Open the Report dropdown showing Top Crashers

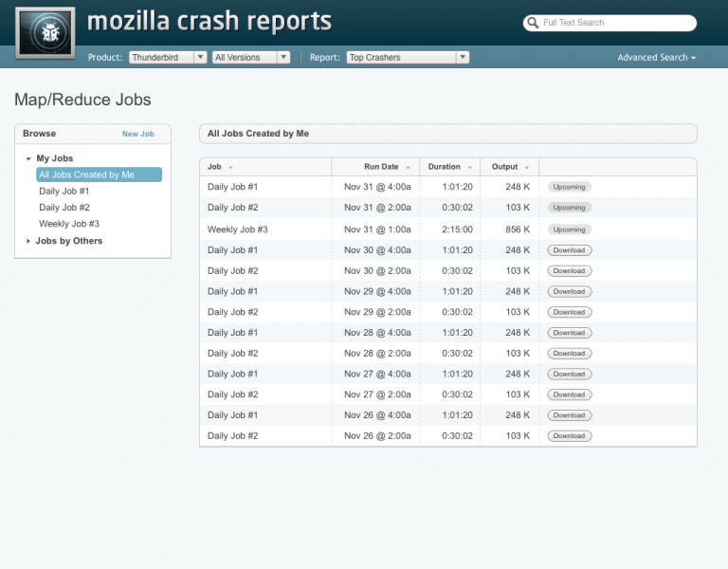[x=408, y=57]
